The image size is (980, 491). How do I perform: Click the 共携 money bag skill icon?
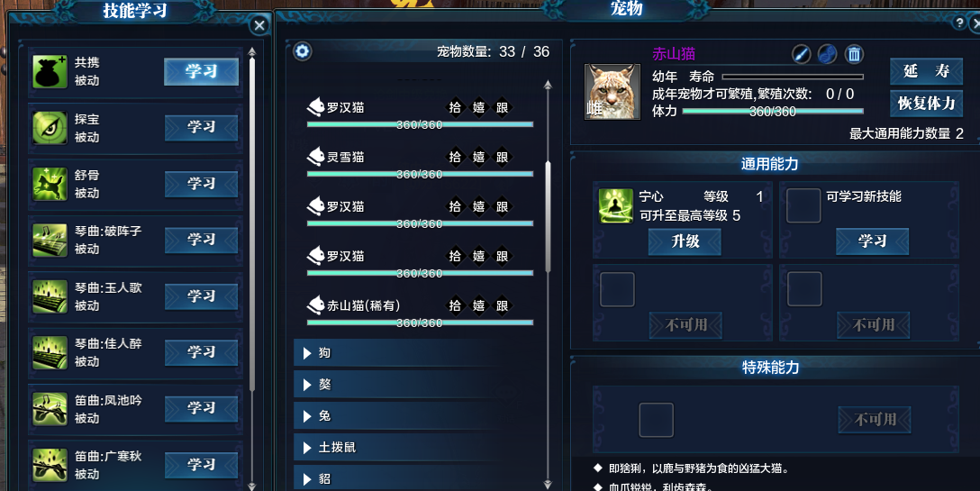(x=50, y=71)
